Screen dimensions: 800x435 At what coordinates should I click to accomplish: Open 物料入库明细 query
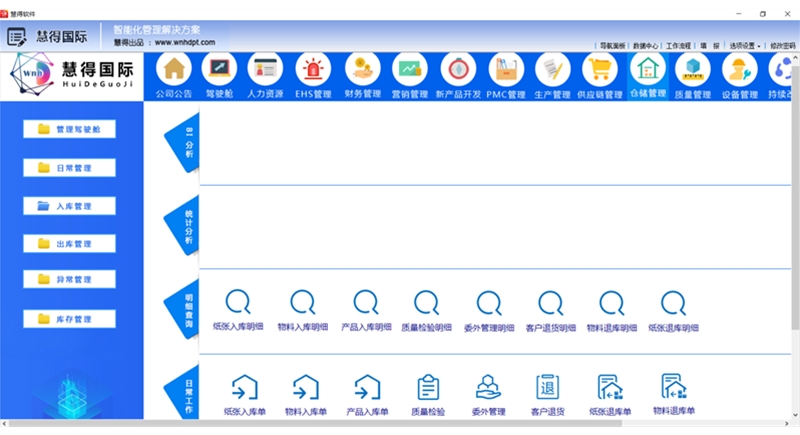pos(303,310)
